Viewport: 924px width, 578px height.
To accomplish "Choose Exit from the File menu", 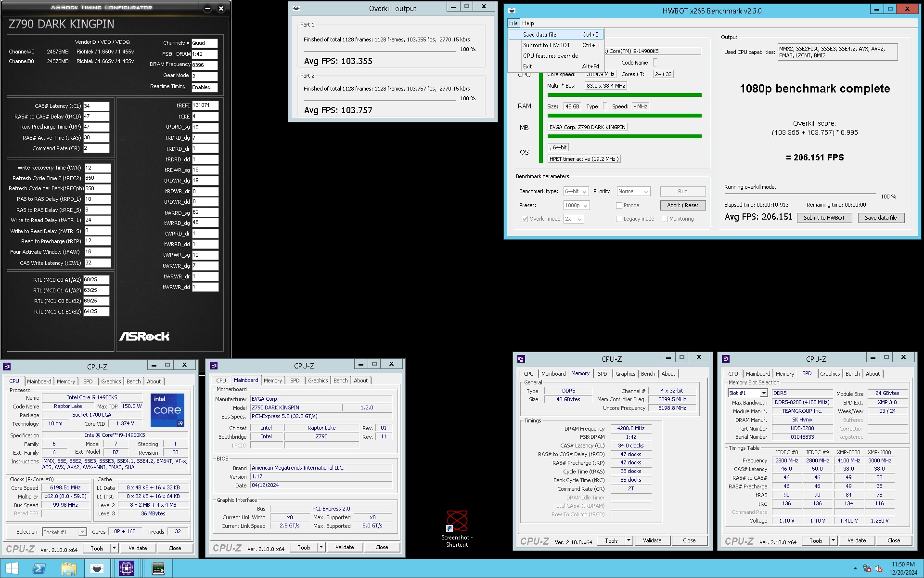I will coord(556,66).
